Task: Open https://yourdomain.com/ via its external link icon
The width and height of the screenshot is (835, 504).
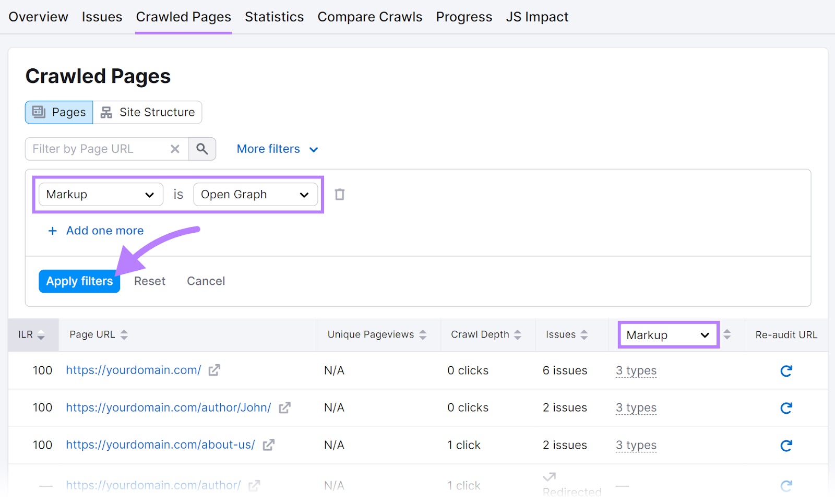Action: (214, 370)
